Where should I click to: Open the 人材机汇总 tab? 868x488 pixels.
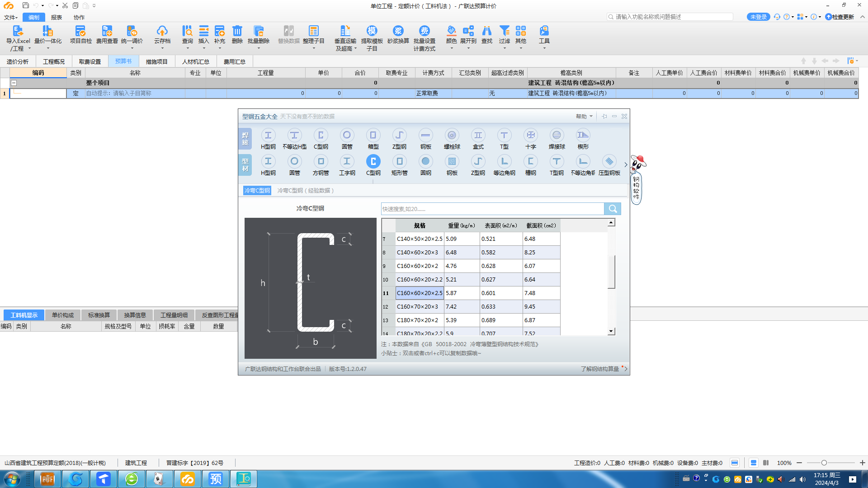[196, 61]
